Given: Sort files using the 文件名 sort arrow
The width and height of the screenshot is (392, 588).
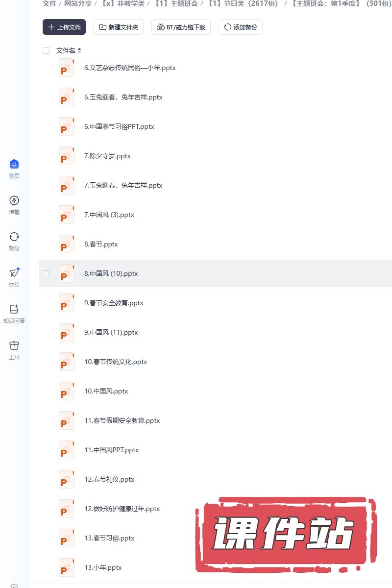Looking at the screenshot, I should click(x=79, y=50).
